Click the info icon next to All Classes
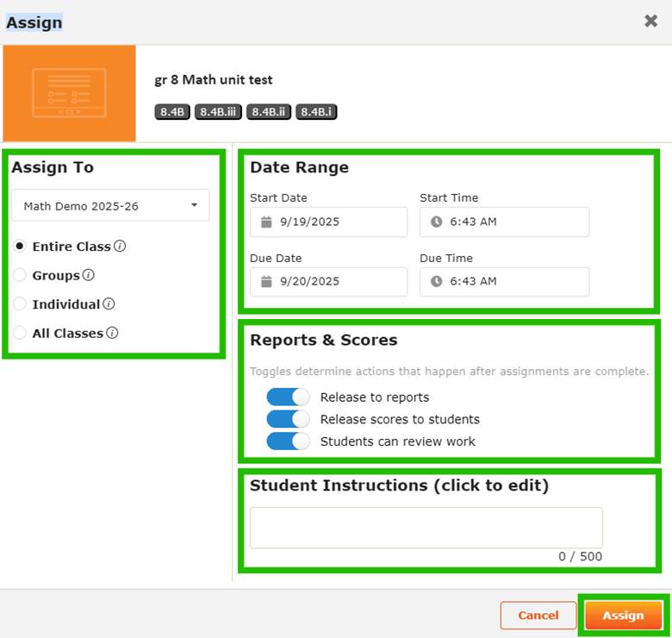The image size is (672, 638). 112,333
